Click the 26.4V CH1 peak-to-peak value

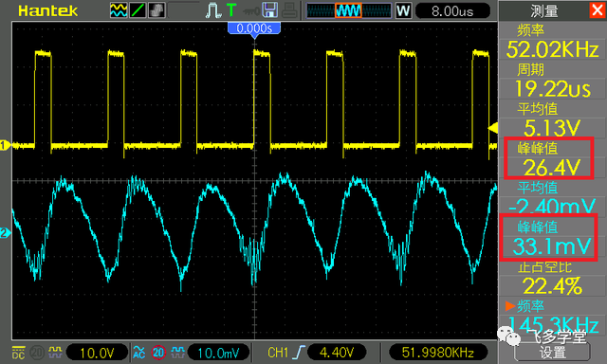pyautogui.click(x=552, y=167)
